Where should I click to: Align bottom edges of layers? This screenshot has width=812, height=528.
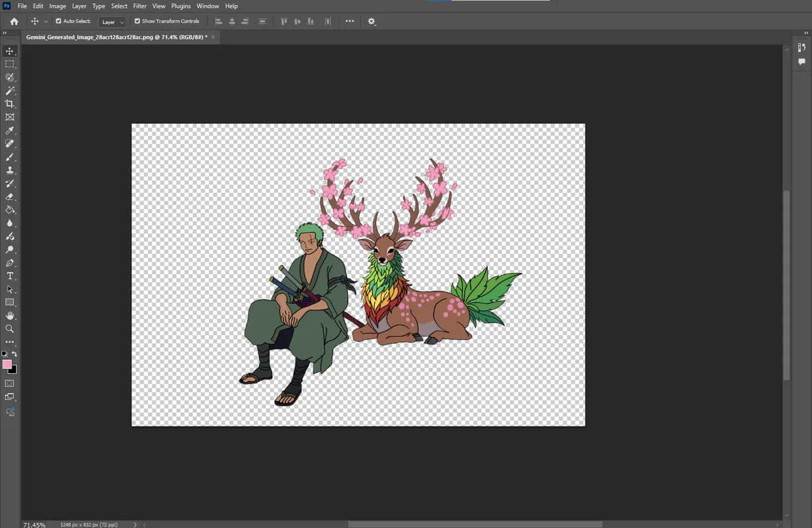(x=310, y=21)
